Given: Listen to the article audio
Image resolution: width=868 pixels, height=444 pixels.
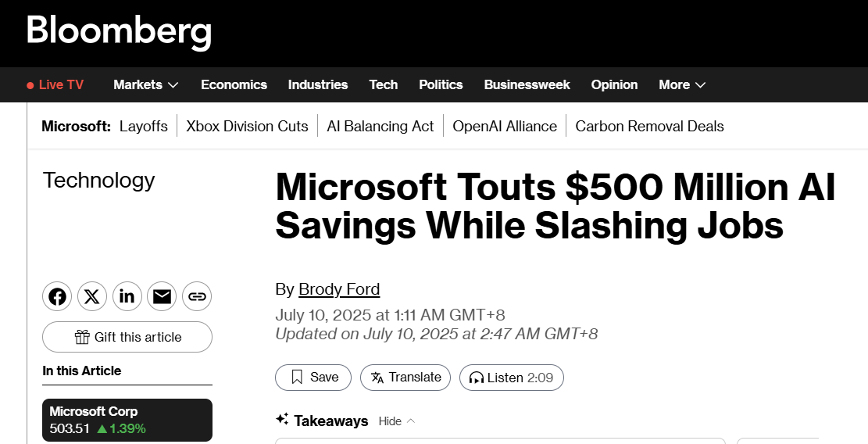Looking at the screenshot, I should 511,378.
